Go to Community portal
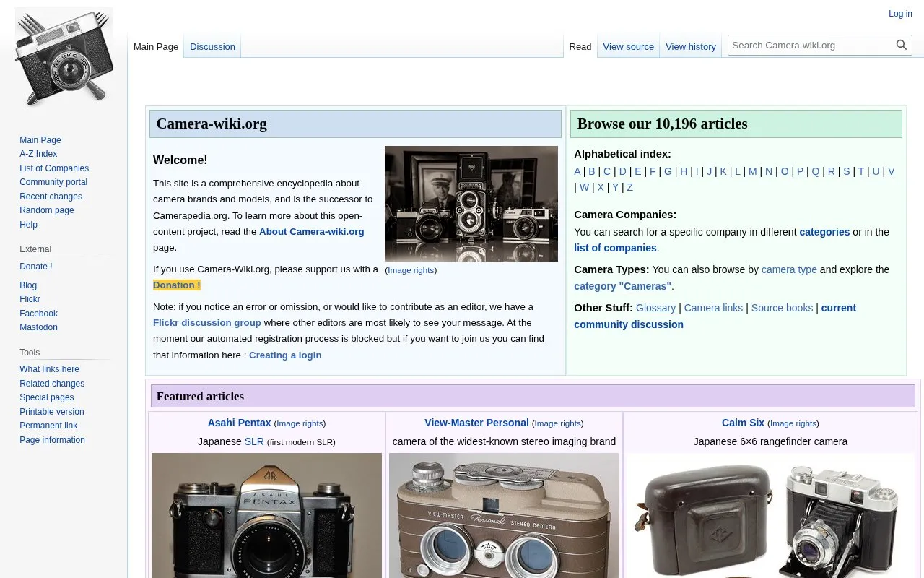The height and width of the screenshot is (578, 924). (53, 182)
